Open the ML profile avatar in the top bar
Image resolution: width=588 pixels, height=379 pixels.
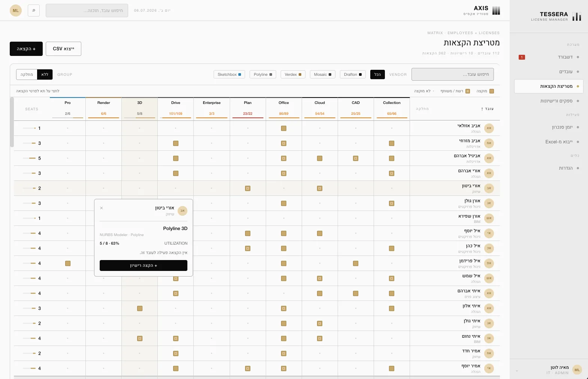(x=16, y=11)
